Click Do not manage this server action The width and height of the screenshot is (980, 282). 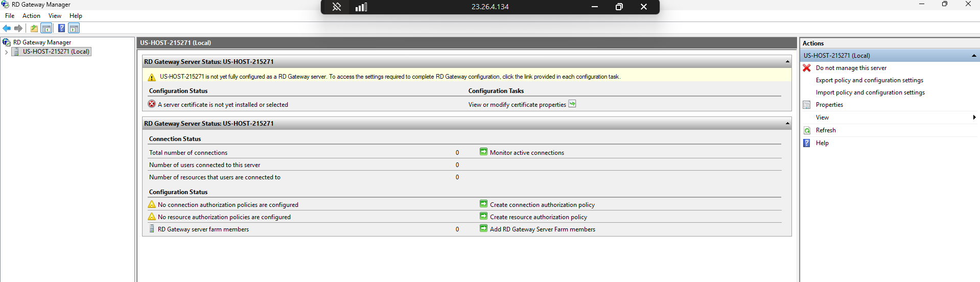(851, 68)
